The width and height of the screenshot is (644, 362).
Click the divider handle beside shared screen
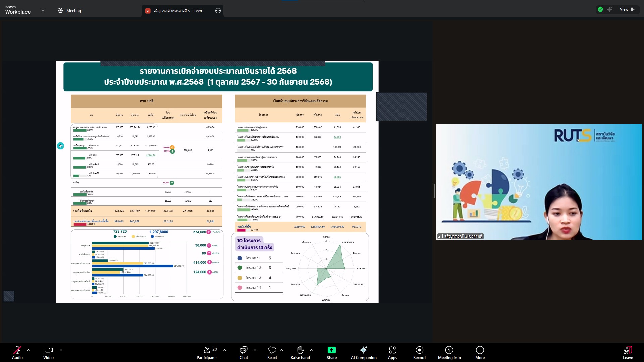tap(434, 191)
